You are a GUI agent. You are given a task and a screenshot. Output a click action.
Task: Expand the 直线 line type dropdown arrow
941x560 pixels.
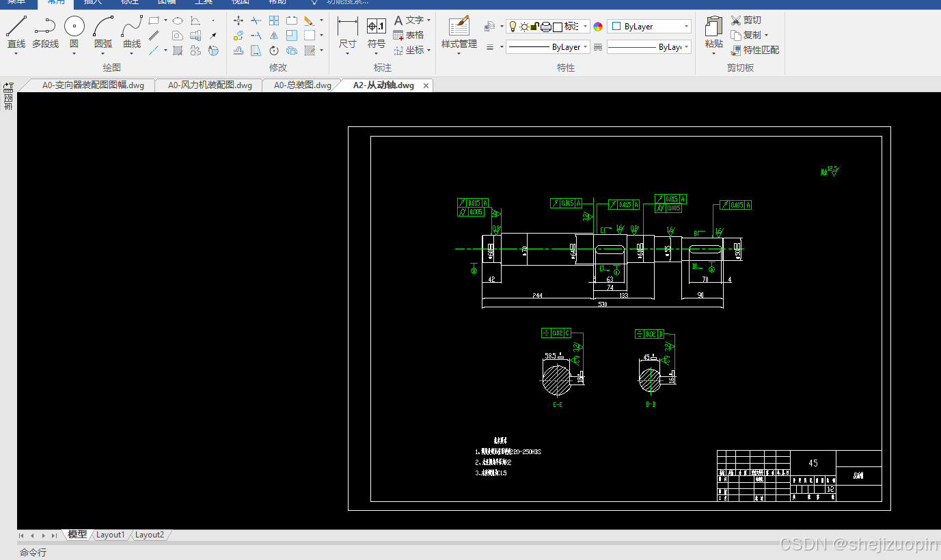16,54
